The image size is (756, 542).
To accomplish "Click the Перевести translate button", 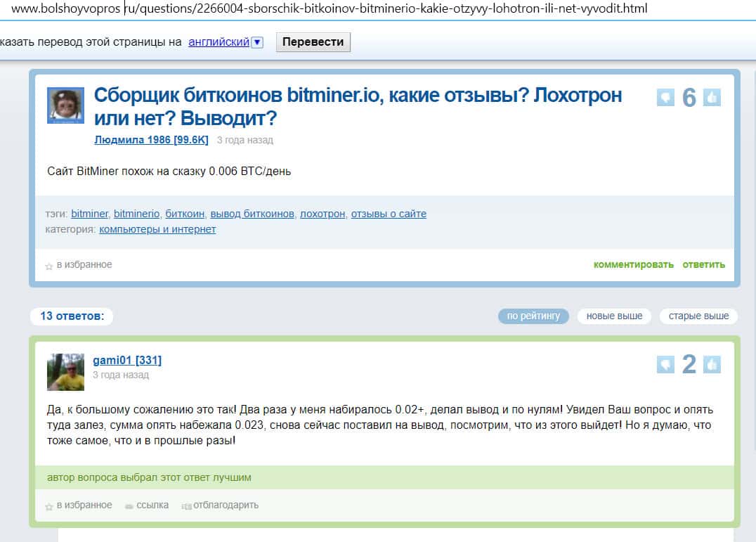I will (x=313, y=42).
